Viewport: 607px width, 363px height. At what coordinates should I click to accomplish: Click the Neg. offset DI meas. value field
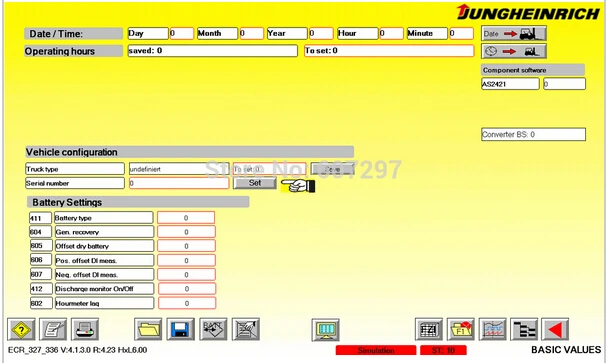click(x=187, y=275)
